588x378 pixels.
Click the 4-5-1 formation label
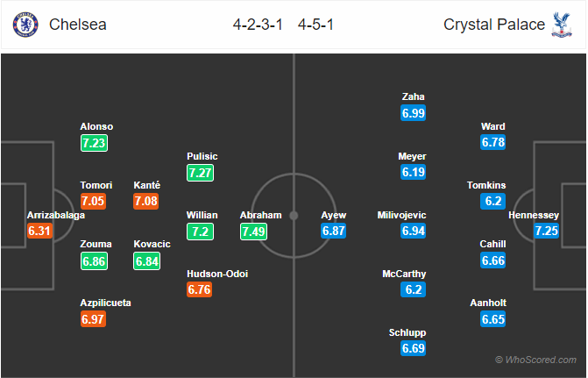pyautogui.click(x=315, y=25)
